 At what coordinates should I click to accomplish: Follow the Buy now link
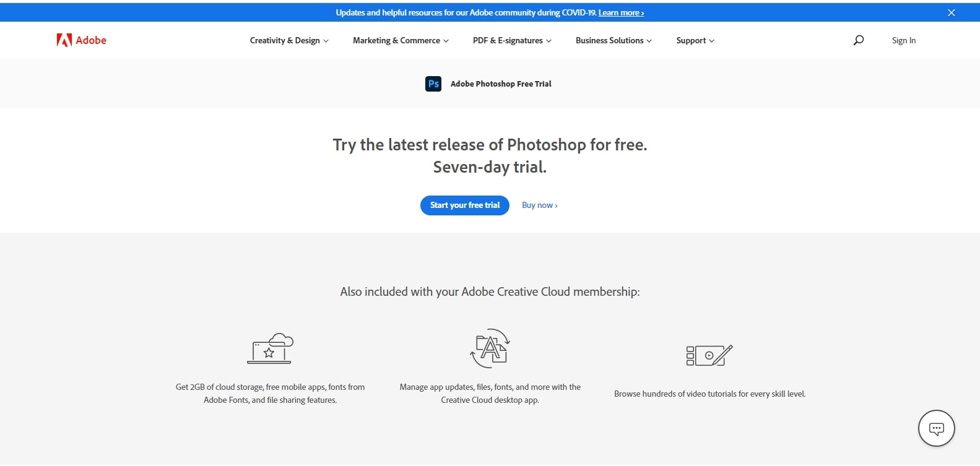540,205
